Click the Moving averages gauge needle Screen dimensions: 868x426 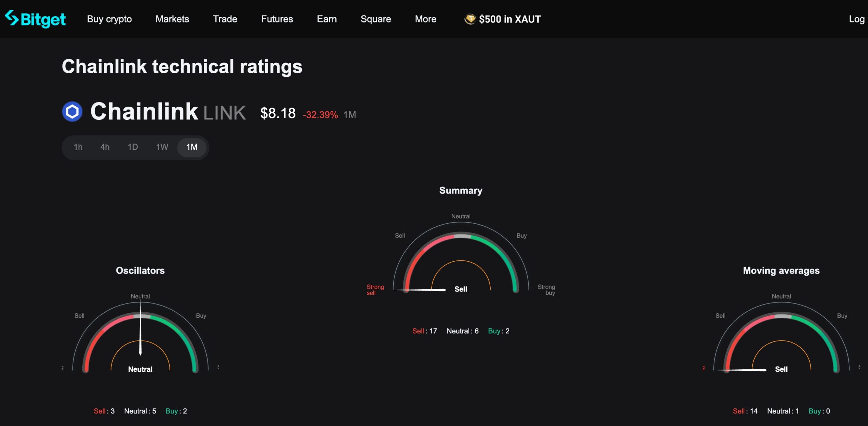[x=739, y=370]
